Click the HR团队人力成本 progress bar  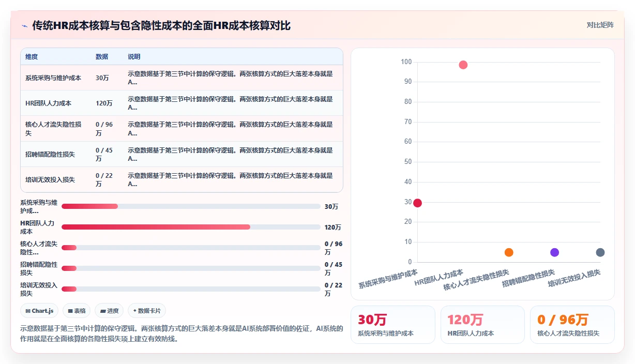[x=191, y=227]
